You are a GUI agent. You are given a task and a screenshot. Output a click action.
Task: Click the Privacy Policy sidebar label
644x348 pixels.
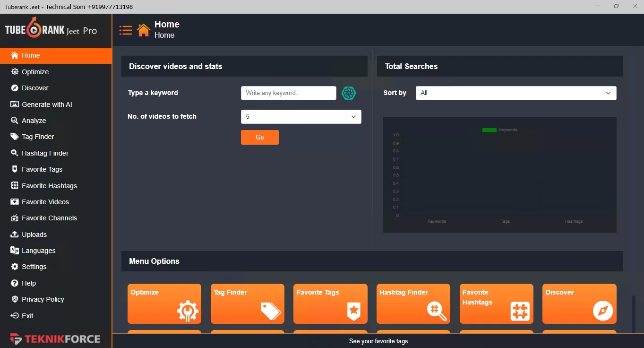click(43, 299)
